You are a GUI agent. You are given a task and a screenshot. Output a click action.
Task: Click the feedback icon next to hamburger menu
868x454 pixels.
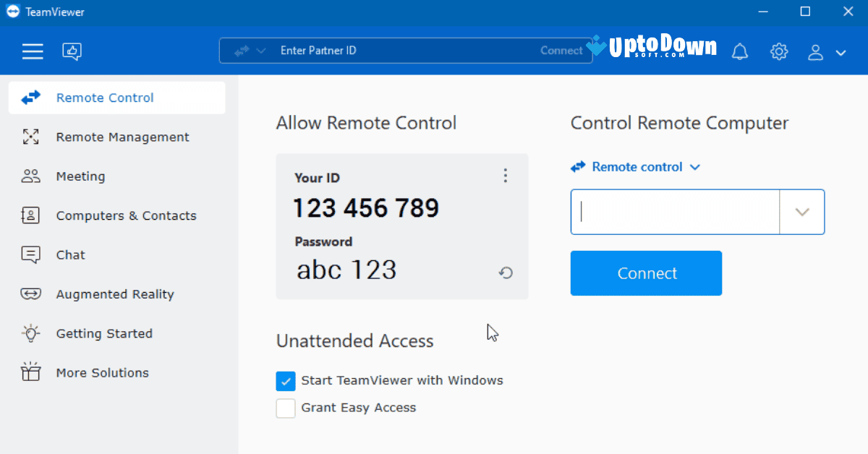(72, 51)
